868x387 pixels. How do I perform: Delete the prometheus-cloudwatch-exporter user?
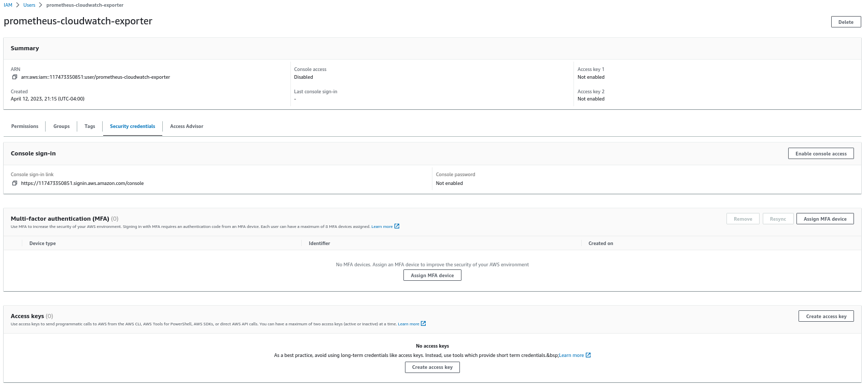click(x=846, y=22)
